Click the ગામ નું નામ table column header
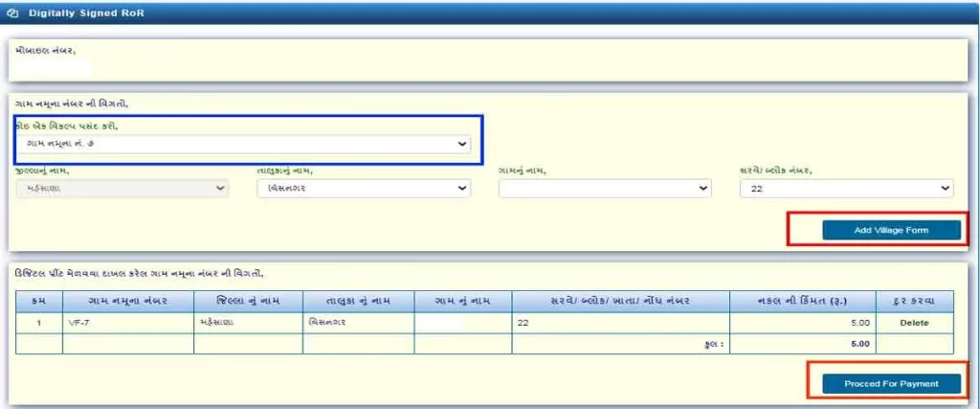 tap(462, 302)
